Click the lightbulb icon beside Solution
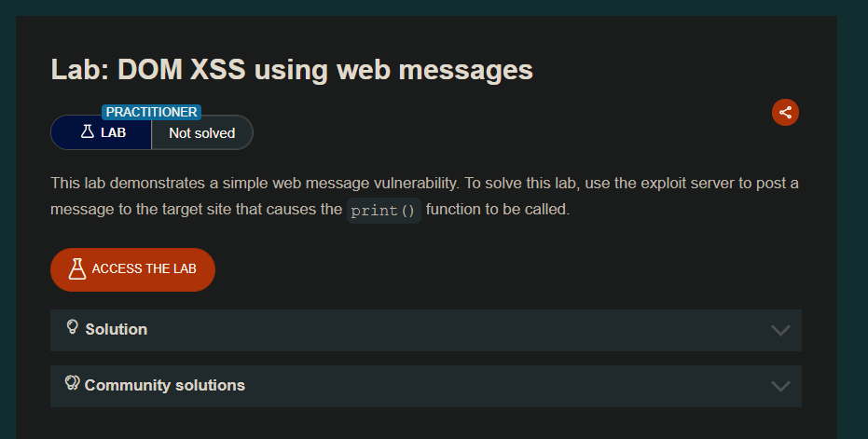The height and width of the screenshot is (439, 868). tap(73, 327)
